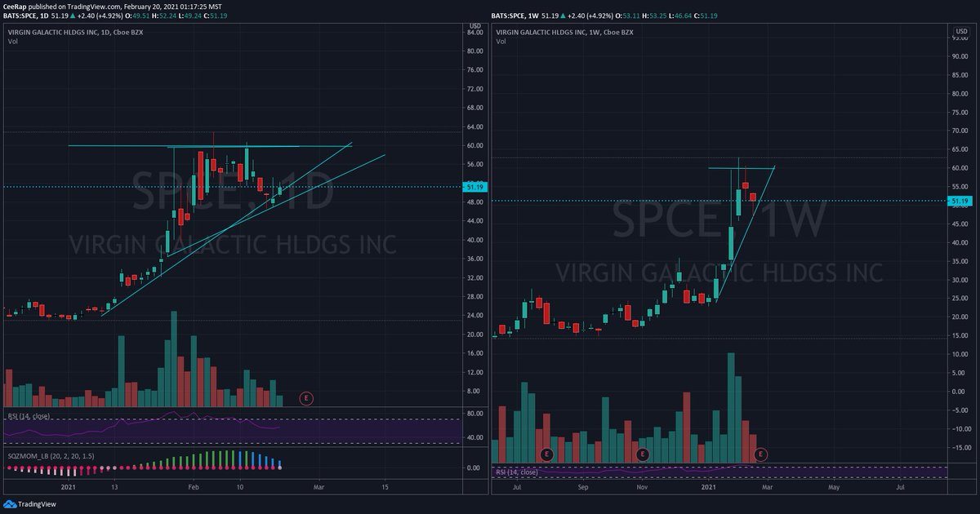Click the 51.19 price tag on the daily chart
Image resolution: width=980 pixels, height=514 pixels.
(x=474, y=187)
